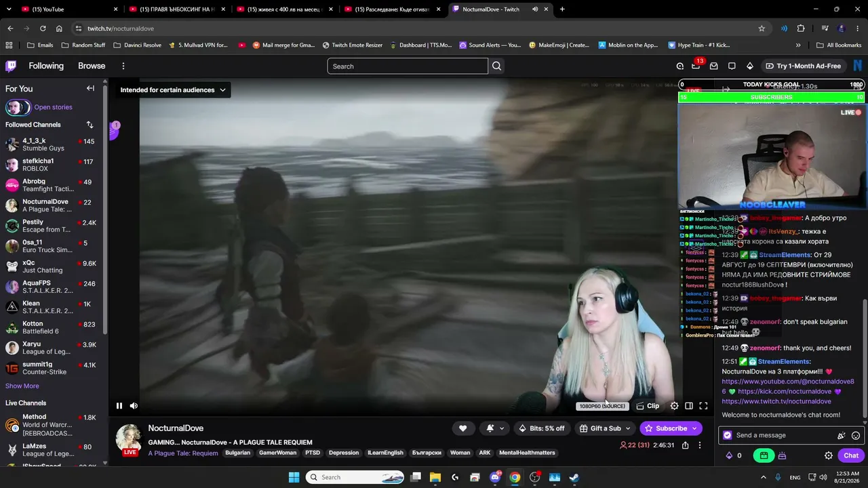Open Discord from the taskbar
The image size is (868, 488).
(x=495, y=477)
